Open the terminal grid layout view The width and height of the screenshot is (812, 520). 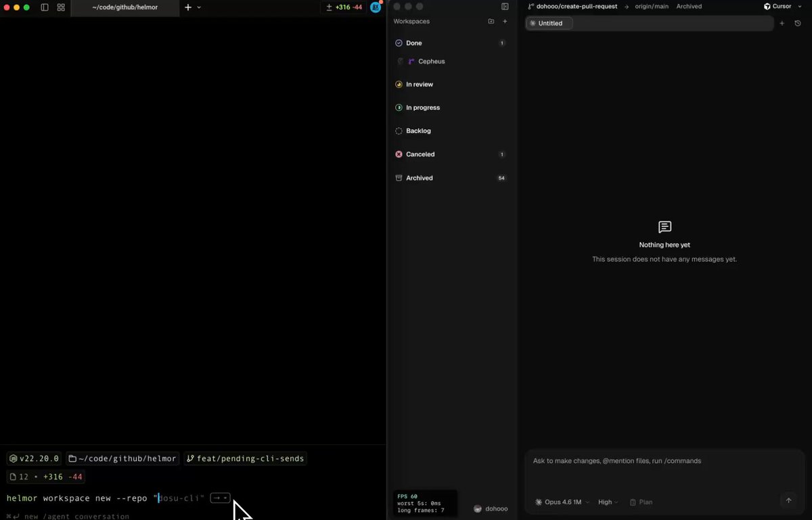click(x=61, y=7)
